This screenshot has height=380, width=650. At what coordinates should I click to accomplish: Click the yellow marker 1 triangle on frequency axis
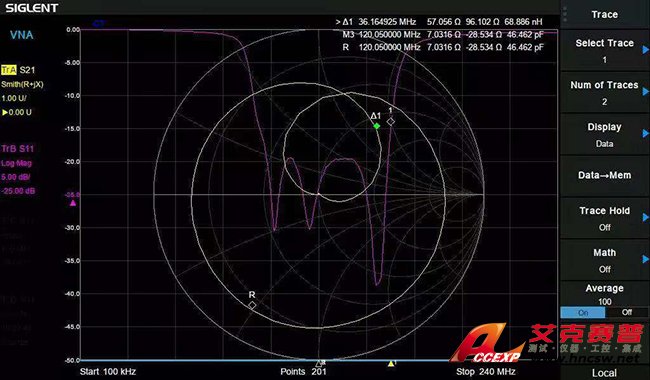pos(391,363)
